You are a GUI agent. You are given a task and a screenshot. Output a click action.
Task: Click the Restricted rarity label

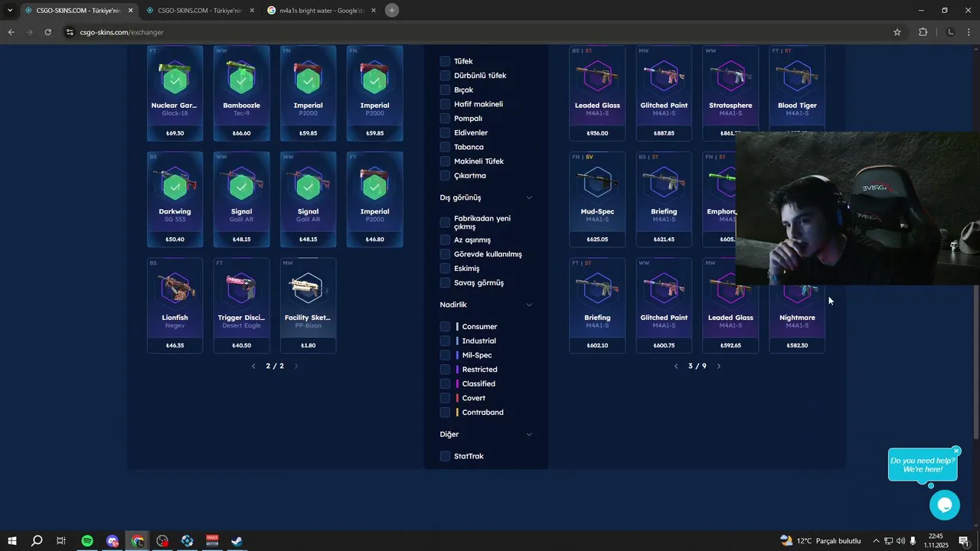point(479,370)
